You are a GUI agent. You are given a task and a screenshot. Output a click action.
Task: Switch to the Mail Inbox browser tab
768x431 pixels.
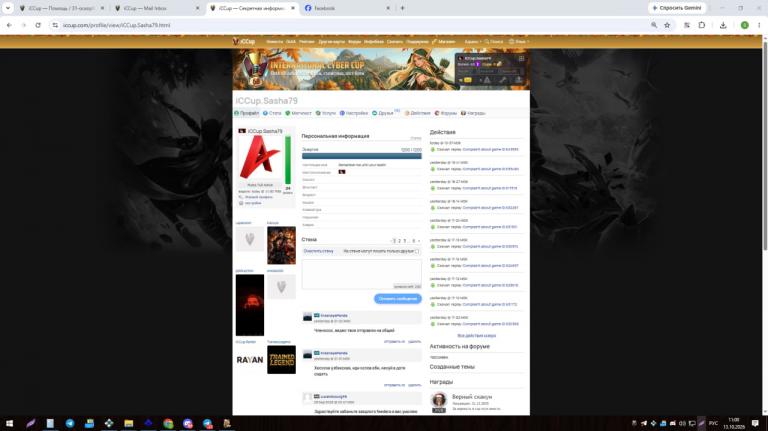coord(156,8)
